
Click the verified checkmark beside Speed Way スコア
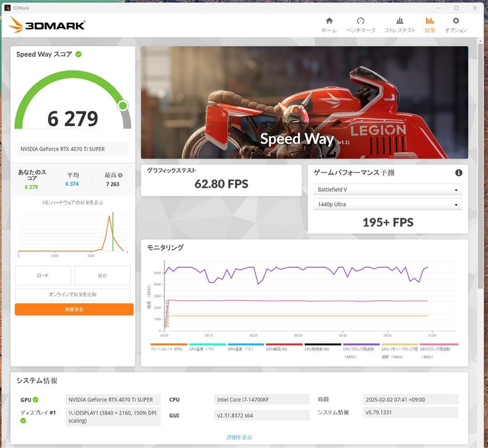click(x=79, y=54)
